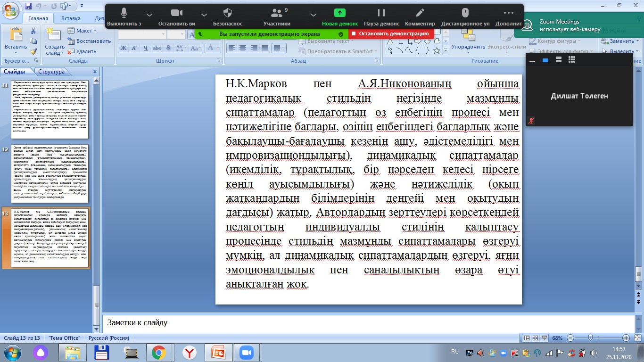
Task: Mute microphone in Zoom toolbar
Action: tap(124, 14)
